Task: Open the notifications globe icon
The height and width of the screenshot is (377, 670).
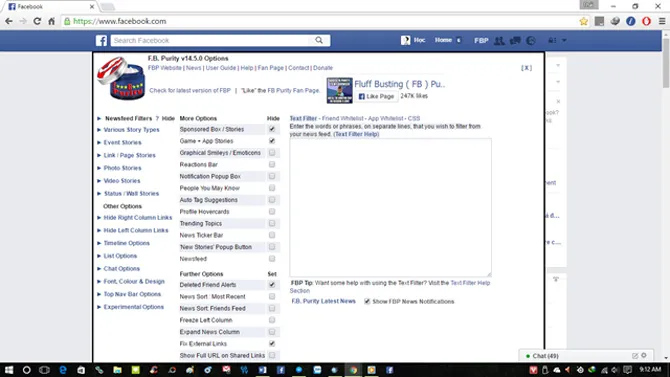Action: point(531,41)
